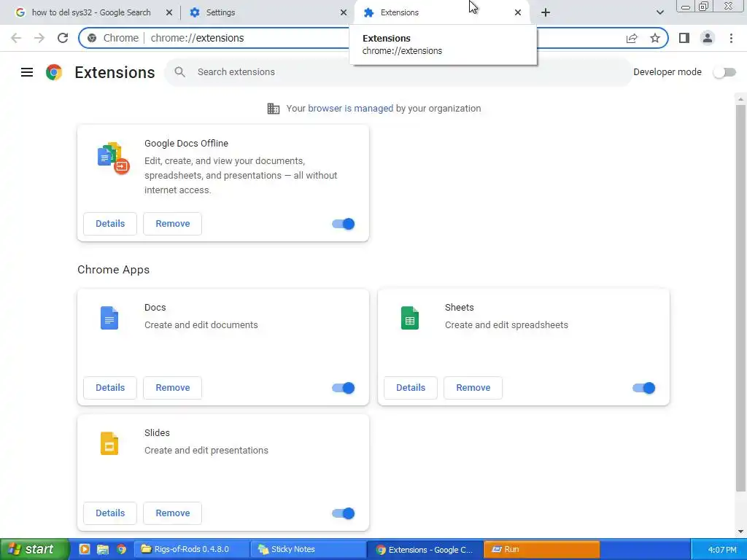Open the Windows start button
The height and width of the screenshot is (560, 747).
(x=34, y=549)
